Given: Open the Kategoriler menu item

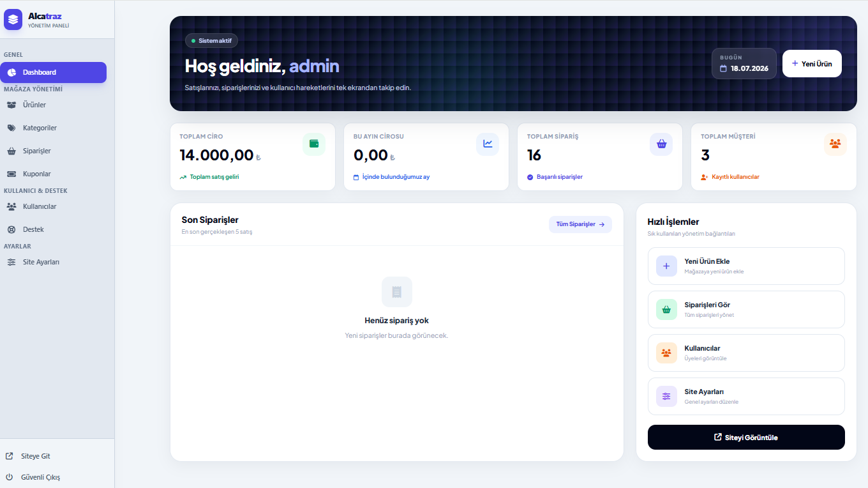Looking at the screenshot, I should tap(53, 128).
